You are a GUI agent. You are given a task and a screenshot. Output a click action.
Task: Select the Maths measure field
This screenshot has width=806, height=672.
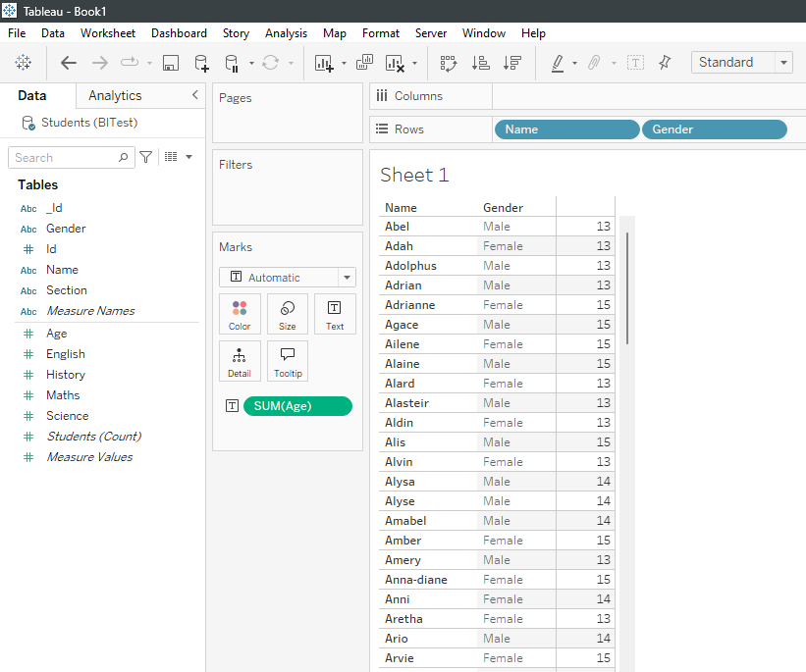pyautogui.click(x=63, y=395)
